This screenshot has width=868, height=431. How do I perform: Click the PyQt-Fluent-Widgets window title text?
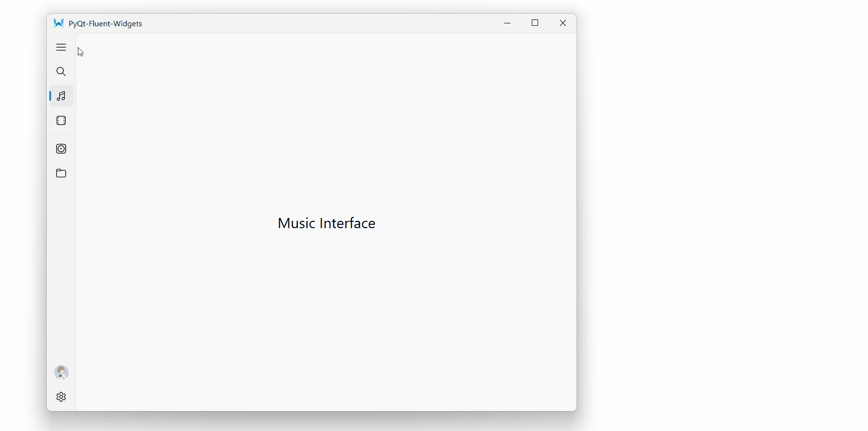[x=106, y=24]
